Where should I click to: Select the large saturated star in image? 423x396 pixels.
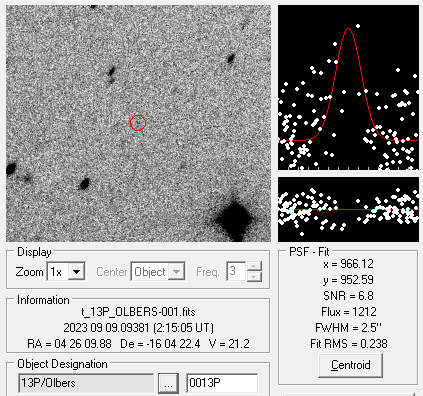[235, 217]
